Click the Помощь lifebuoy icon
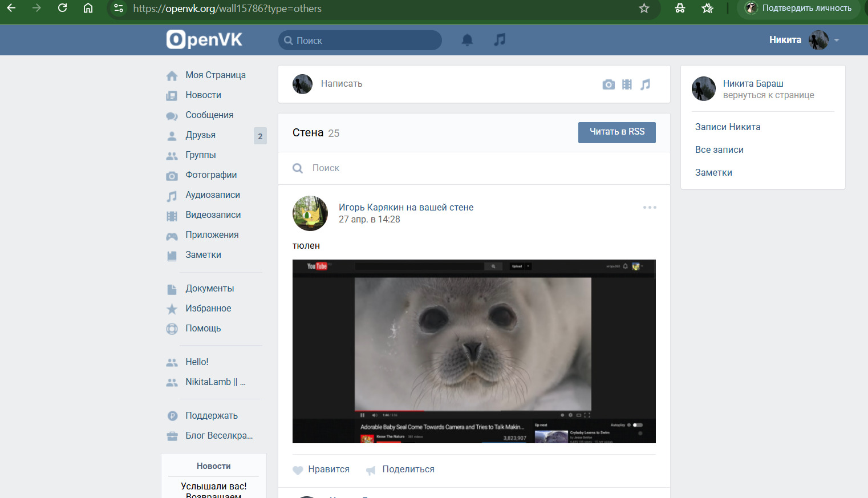 (172, 329)
